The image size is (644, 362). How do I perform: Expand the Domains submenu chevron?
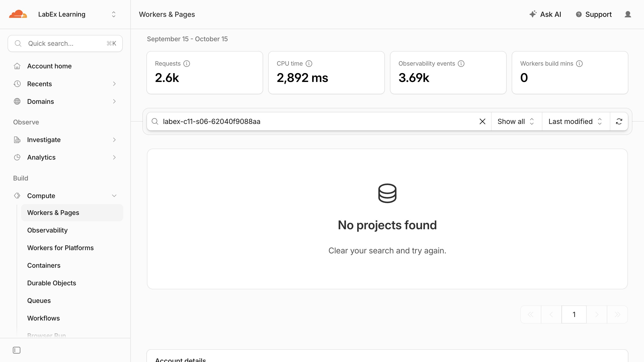tap(114, 101)
